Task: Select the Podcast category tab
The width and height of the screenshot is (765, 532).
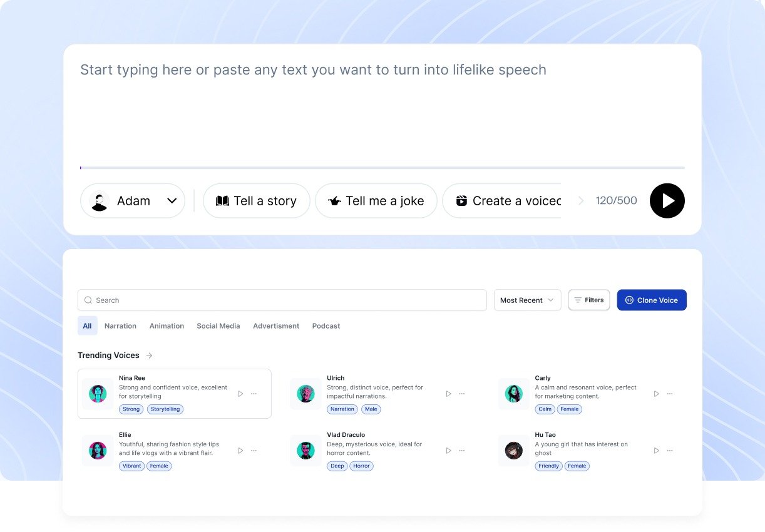Action: [x=326, y=326]
